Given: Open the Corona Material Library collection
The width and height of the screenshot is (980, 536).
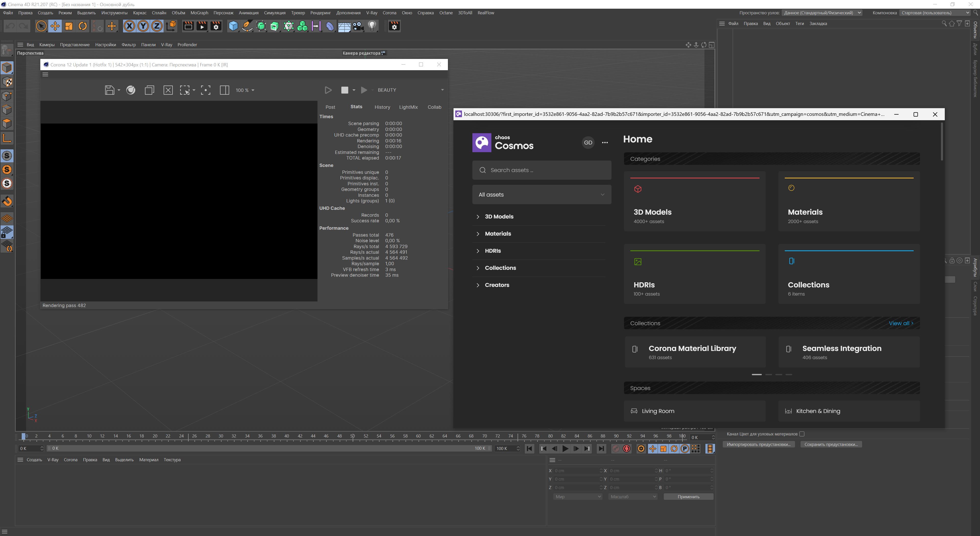Looking at the screenshot, I should pyautogui.click(x=695, y=352).
